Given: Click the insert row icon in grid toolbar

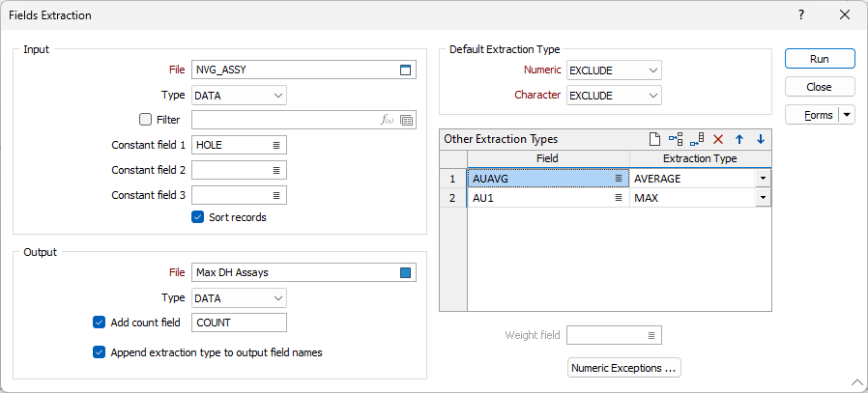Looking at the screenshot, I should (x=676, y=139).
